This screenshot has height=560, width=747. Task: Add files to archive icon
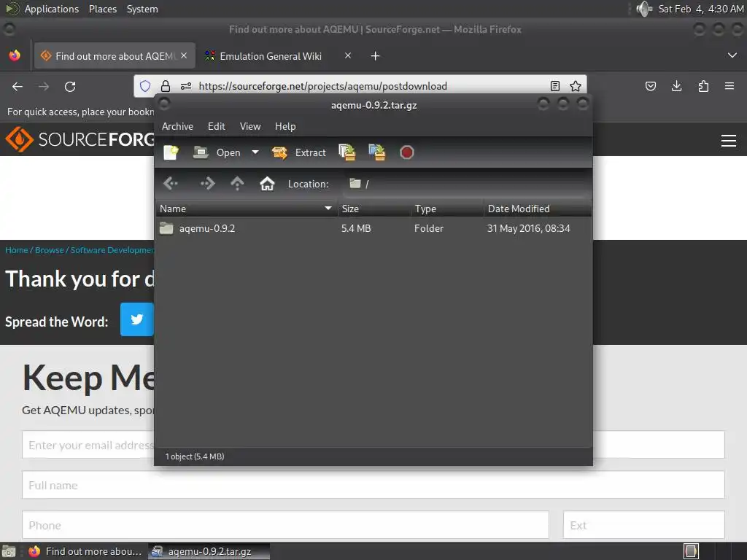tap(347, 152)
